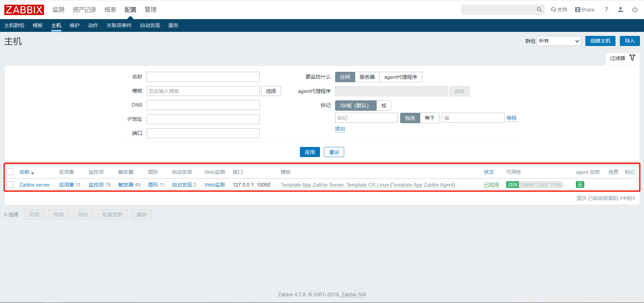Open the 监测 main menu

tap(58, 10)
